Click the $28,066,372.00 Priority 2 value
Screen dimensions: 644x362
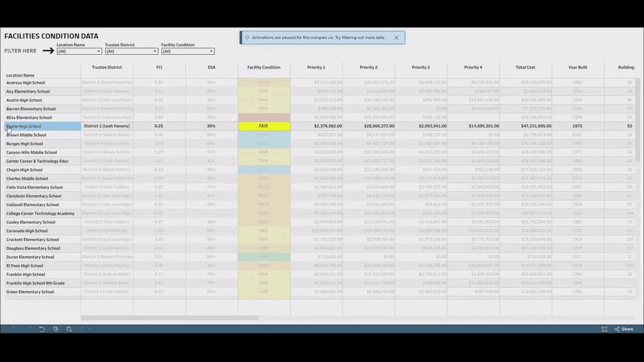(x=379, y=127)
